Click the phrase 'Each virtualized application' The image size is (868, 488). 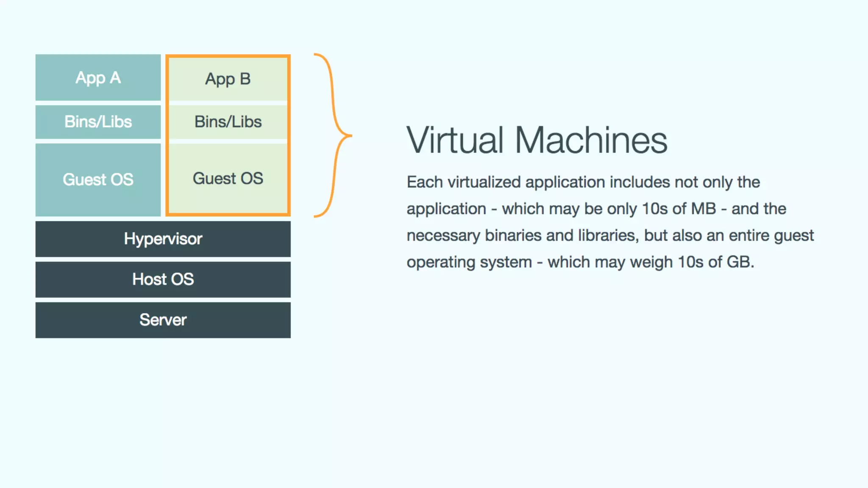[x=506, y=182]
